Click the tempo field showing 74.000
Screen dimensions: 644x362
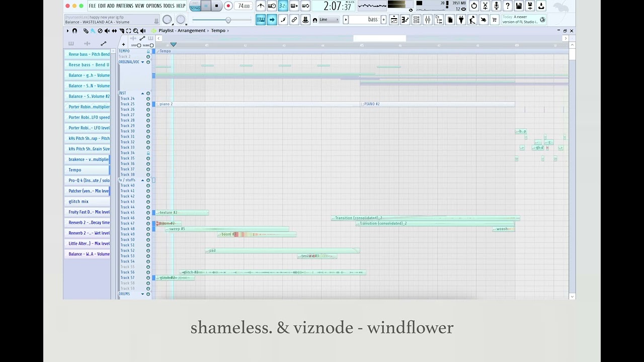point(244,6)
